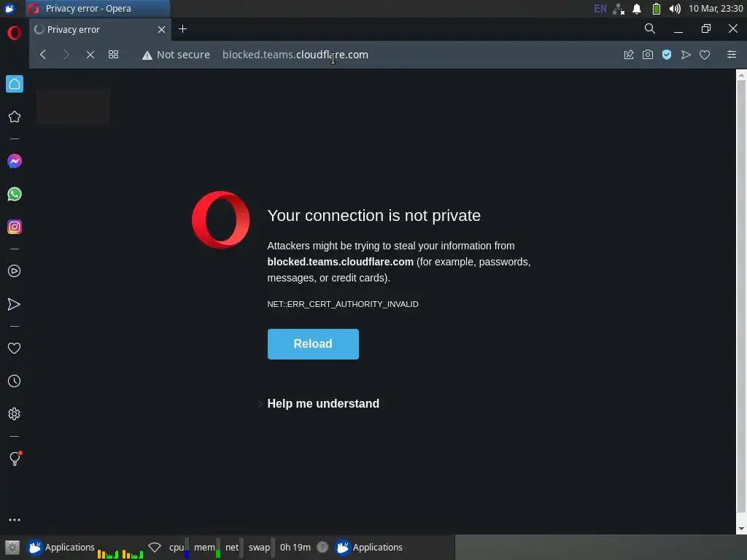
Task: Click the top-left desktop menu icon
Action: click(9, 9)
